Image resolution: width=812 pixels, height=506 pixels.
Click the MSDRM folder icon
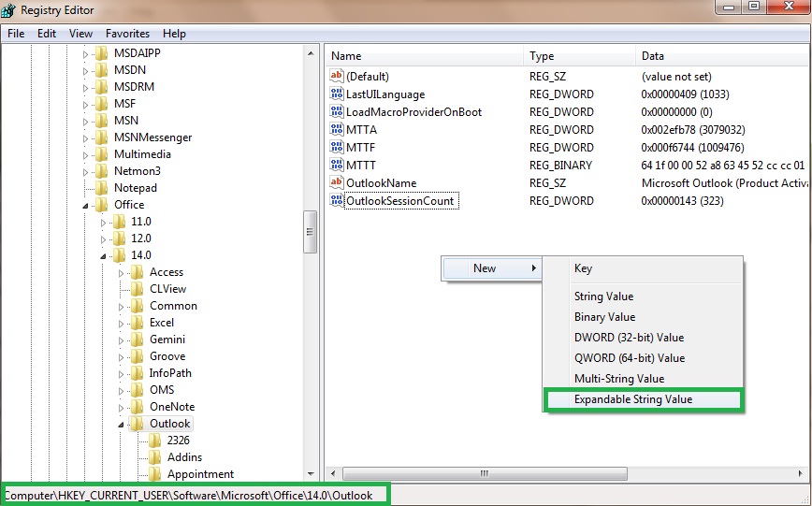(x=101, y=86)
